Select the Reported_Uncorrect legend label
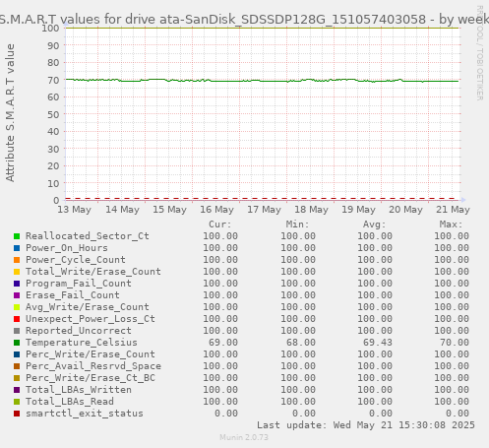Screen dimensions: 489x448 click(x=79, y=331)
